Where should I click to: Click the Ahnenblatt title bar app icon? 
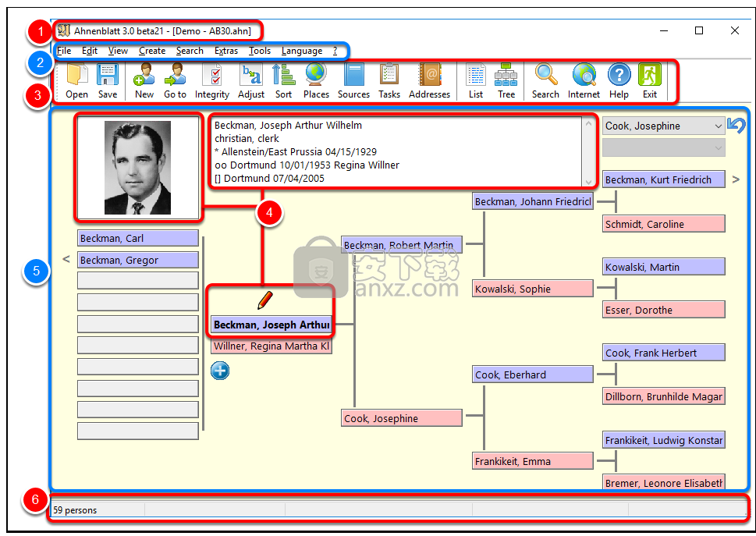click(x=64, y=31)
